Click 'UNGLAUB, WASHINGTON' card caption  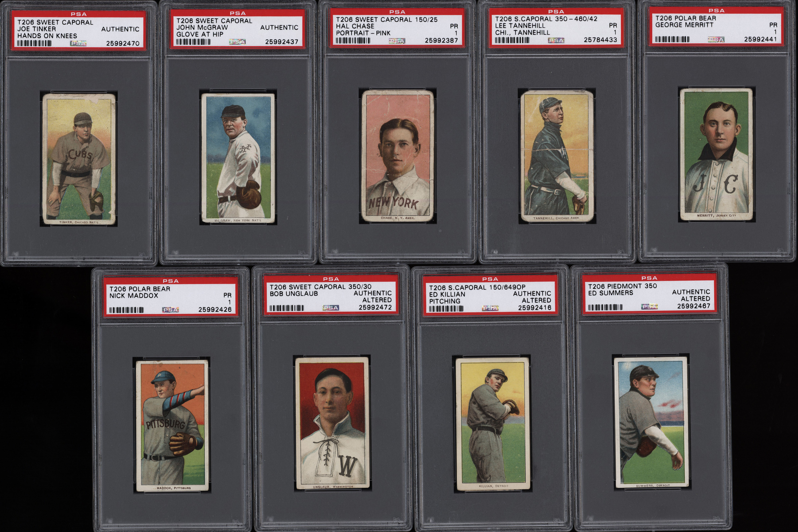333,487
